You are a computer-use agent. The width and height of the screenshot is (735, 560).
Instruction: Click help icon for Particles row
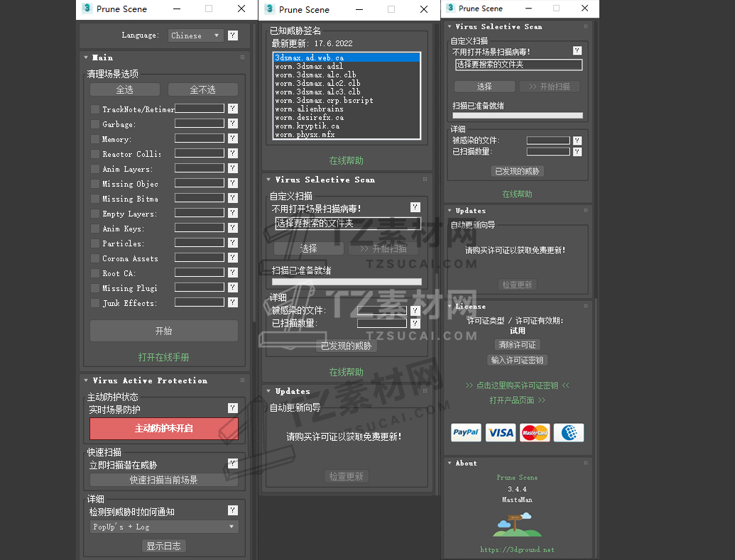pyautogui.click(x=232, y=243)
